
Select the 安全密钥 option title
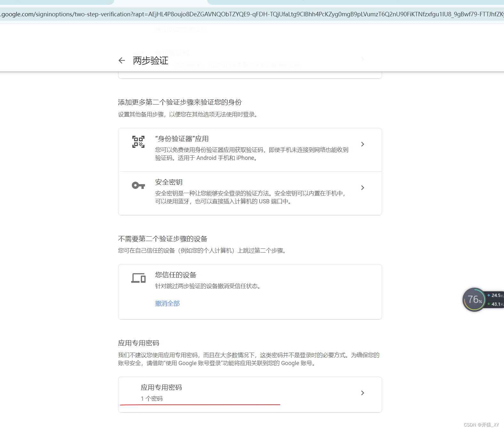(169, 182)
